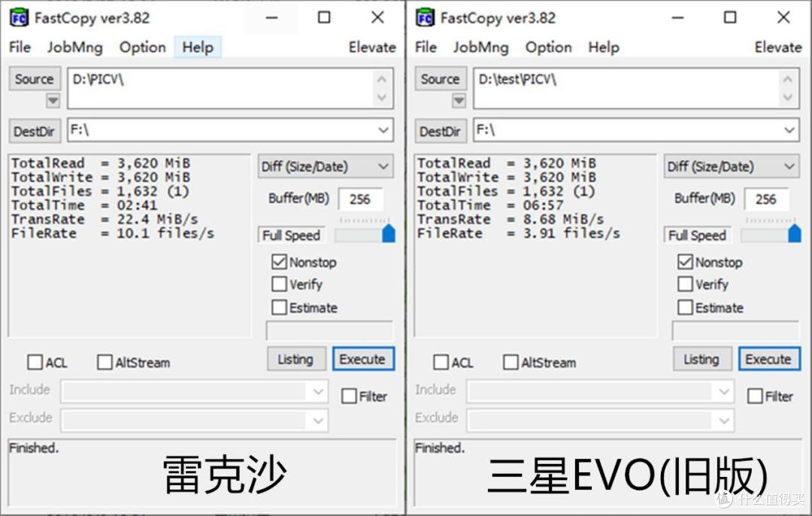
Task: Click Source button in left window
Action: tap(35, 79)
